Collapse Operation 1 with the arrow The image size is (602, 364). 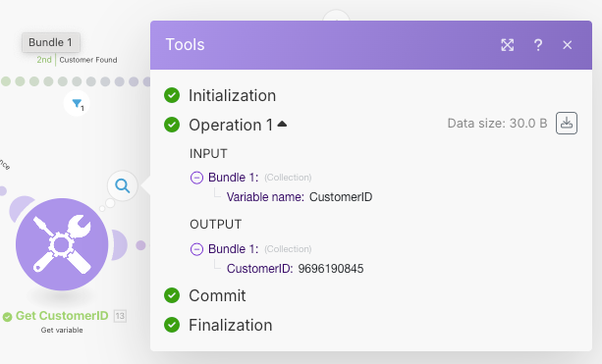[282, 124]
